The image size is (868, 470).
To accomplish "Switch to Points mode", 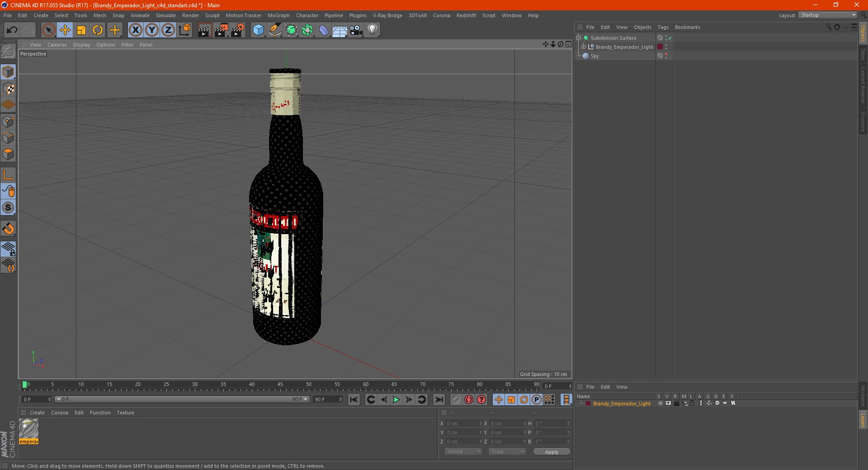I will [x=8, y=122].
